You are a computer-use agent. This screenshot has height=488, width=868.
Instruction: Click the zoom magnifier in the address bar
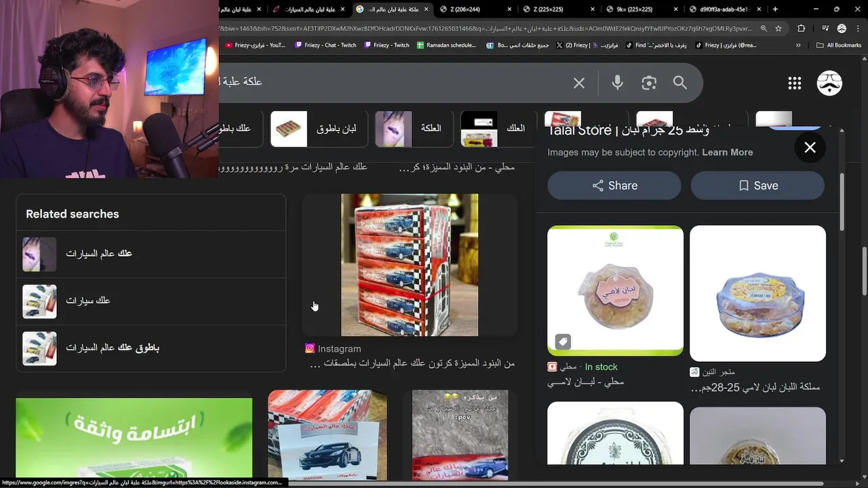pos(764,28)
